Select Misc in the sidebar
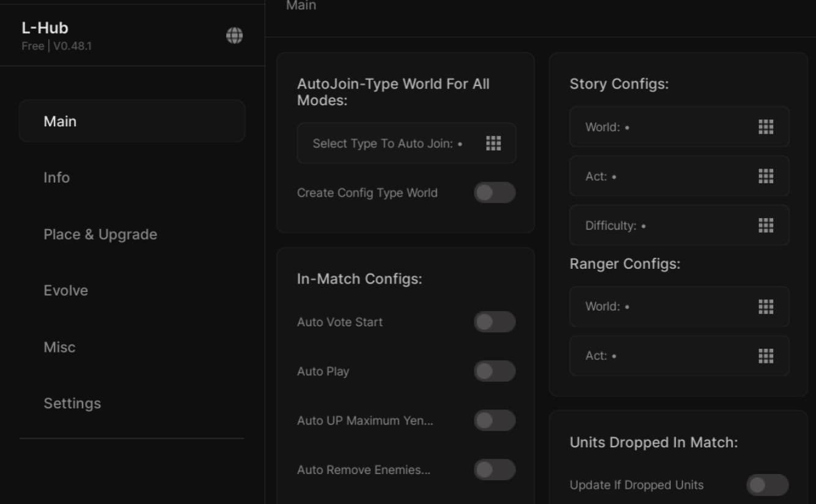The height and width of the screenshot is (504, 816). pyautogui.click(x=60, y=347)
